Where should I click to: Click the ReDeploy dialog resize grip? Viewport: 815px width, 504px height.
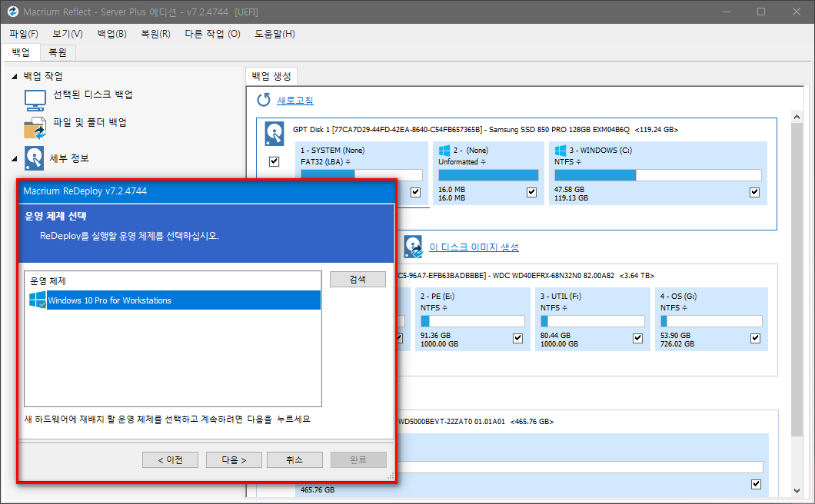point(391,476)
